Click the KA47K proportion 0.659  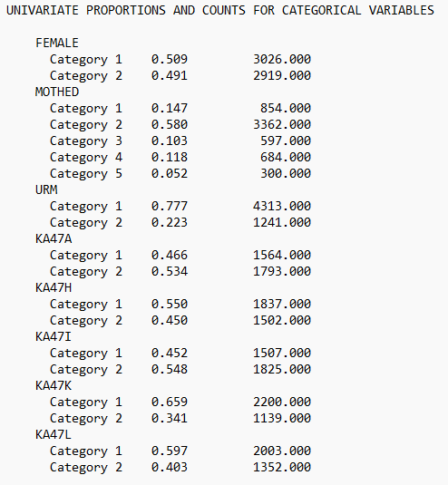pyautogui.click(x=170, y=402)
